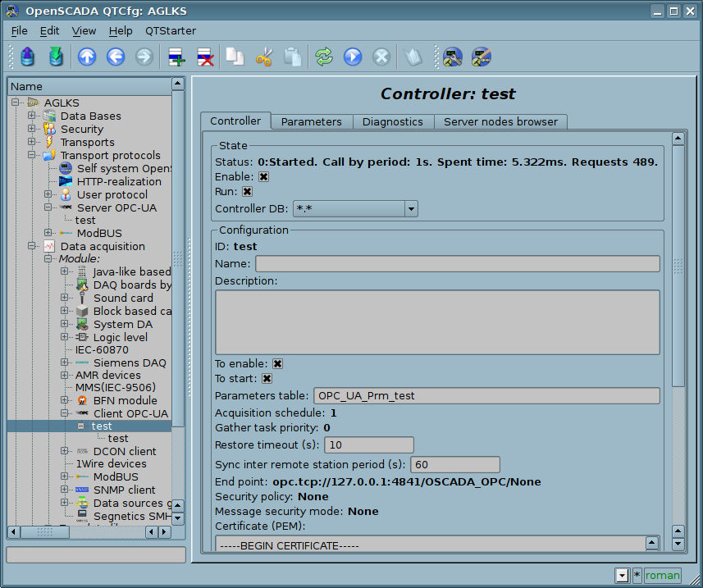The image size is (703, 588).
Task: Select the HTTP-realization protocol item
Action: coord(119,181)
